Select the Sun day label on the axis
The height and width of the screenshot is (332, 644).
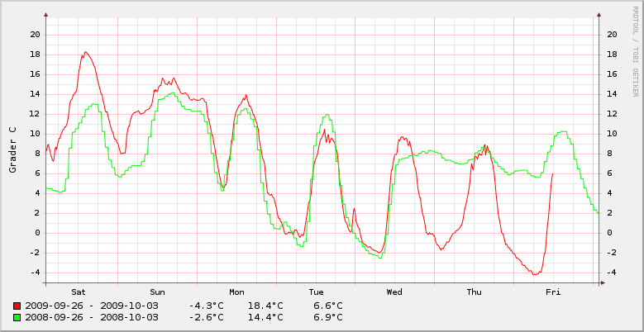pyautogui.click(x=157, y=292)
